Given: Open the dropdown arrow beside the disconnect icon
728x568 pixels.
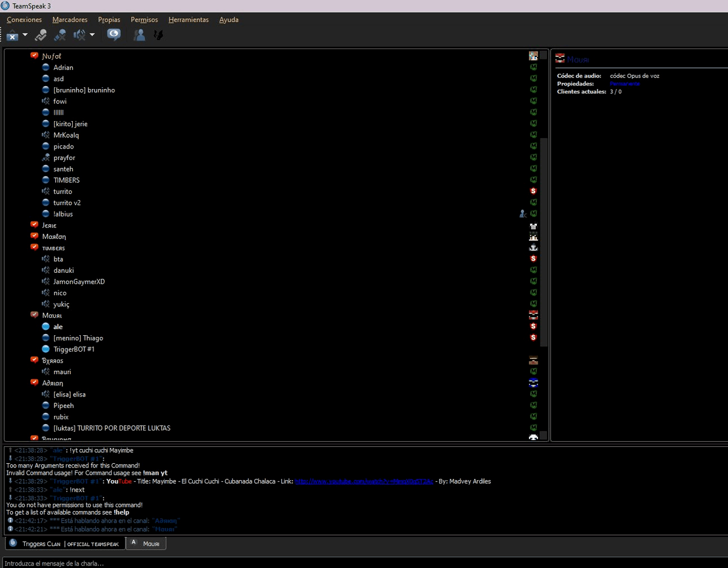Looking at the screenshot, I should pyautogui.click(x=25, y=35).
